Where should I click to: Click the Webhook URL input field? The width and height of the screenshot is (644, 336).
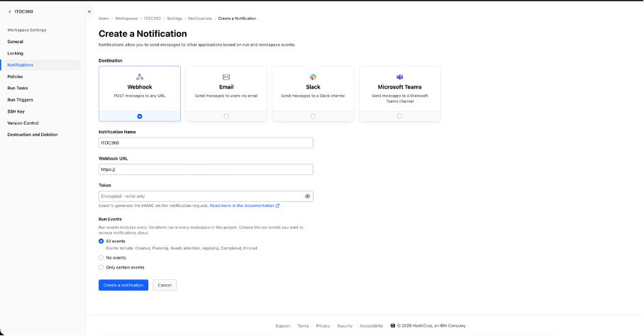[x=206, y=169]
